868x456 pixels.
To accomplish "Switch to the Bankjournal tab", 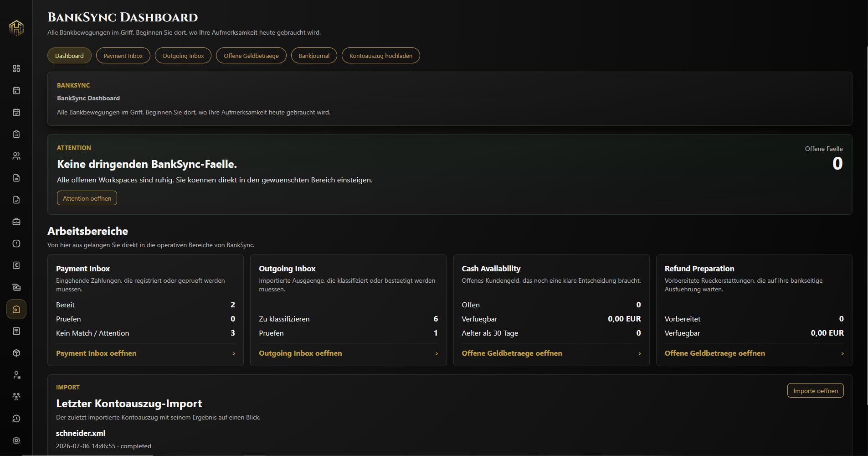I will coord(314,56).
